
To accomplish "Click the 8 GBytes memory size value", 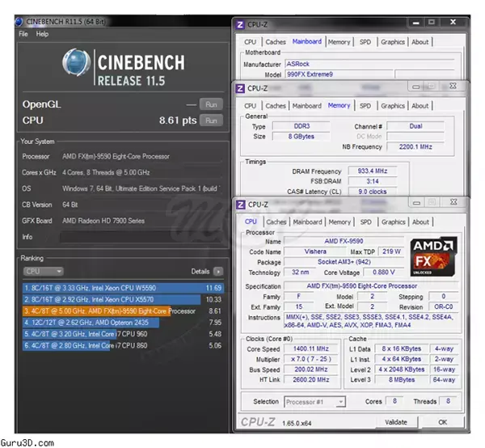I will click(x=302, y=137).
